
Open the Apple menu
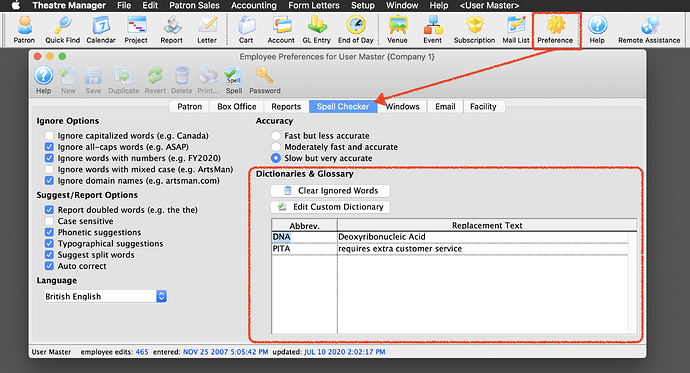(x=16, y=5)
